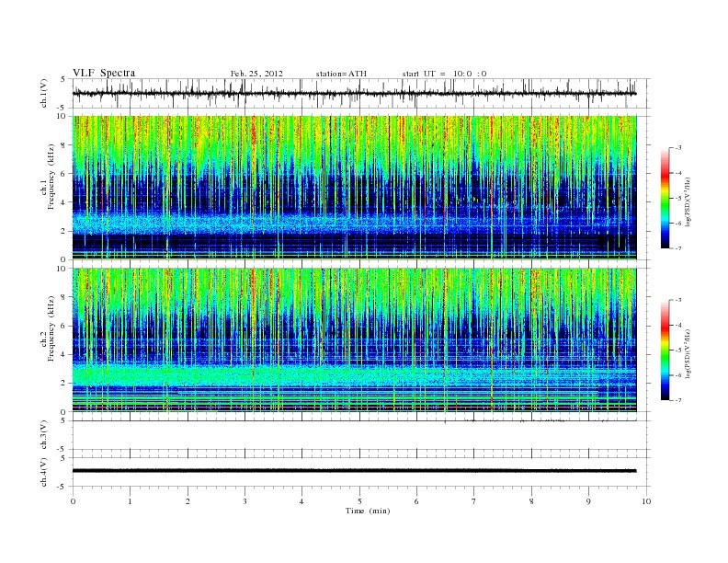
Task: Click the "-5" label on ch.2 color bar
Action: coord(677,350)
